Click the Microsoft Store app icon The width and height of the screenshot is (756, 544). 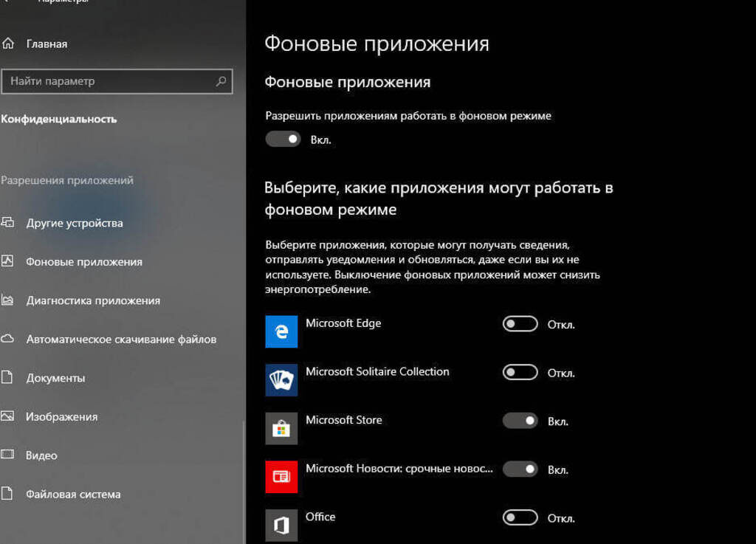(x=281, y=428)
